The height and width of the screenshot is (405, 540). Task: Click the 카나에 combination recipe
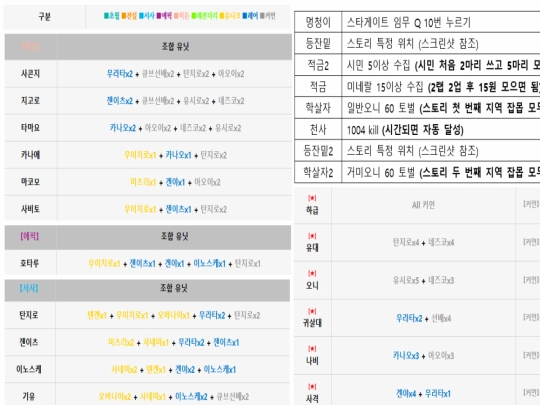click(176, 155)
